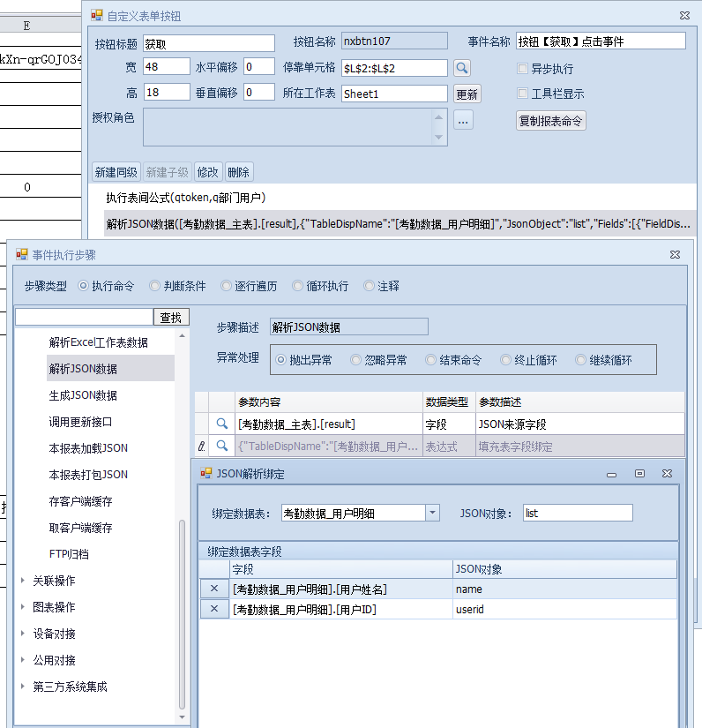Screen dimensions: 702x728
Task: Choose 忽略异常 for exception handling
Action: [356, 360]
